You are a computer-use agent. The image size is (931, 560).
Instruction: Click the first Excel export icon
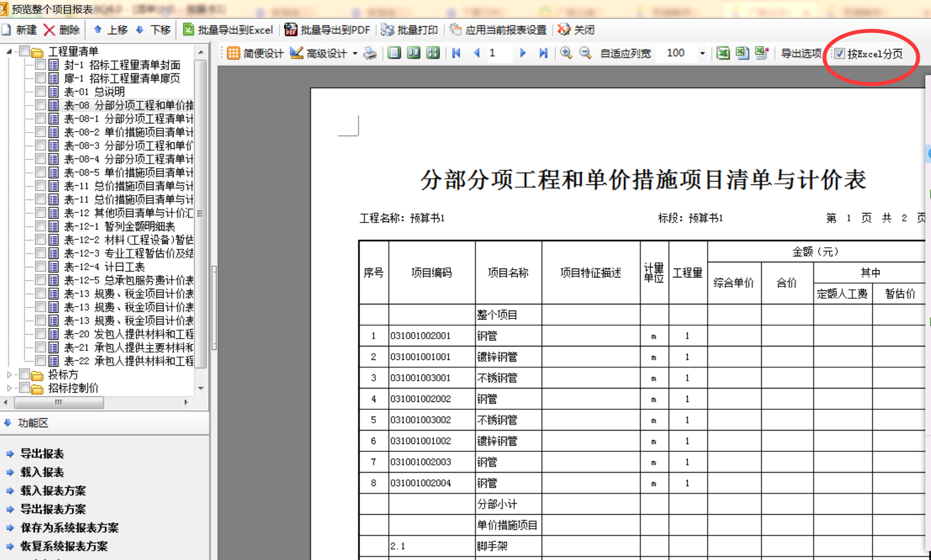[x=723, y=53]
